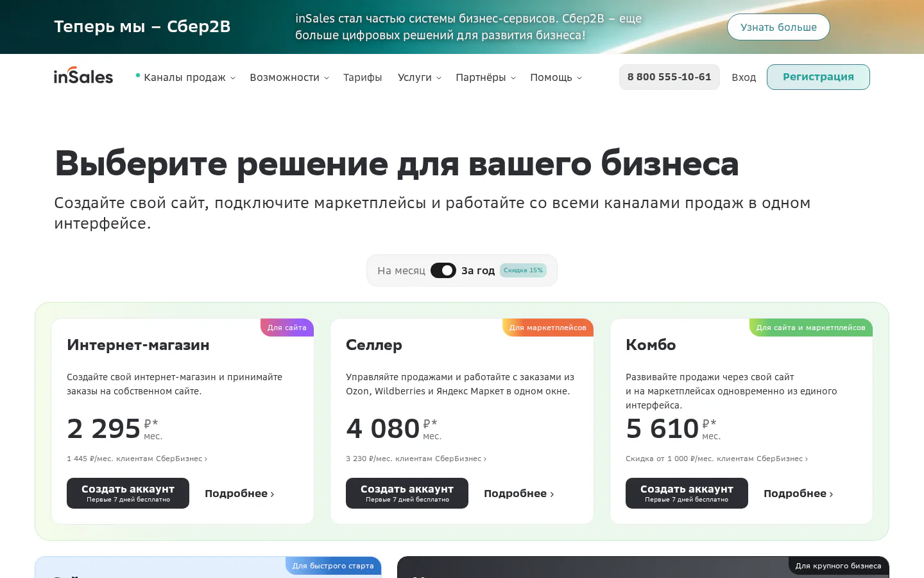Click Узнать больше in the banner
Viewport: 924px width, 578px height.
[778, 27]
